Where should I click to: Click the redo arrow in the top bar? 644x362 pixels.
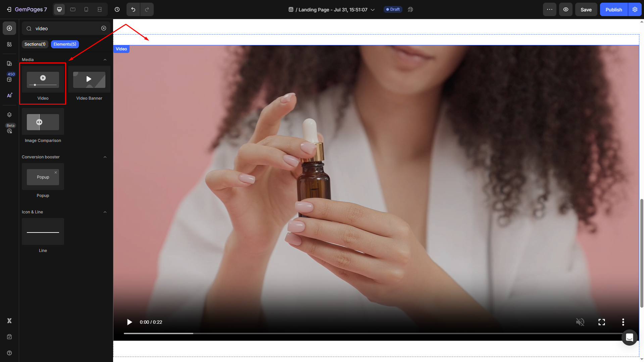point(147,9)
